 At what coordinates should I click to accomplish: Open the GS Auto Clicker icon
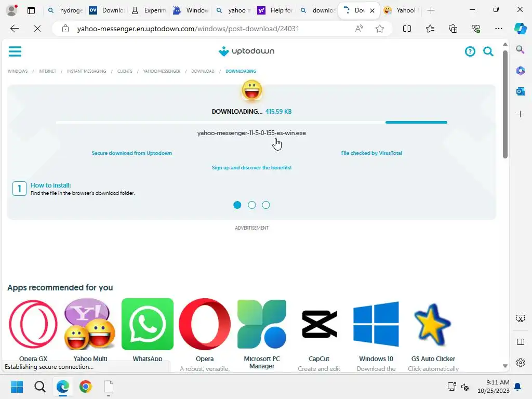pos(433,325)
